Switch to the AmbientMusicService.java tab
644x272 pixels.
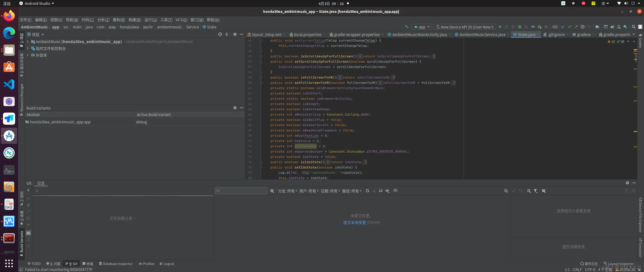[482, 35]
